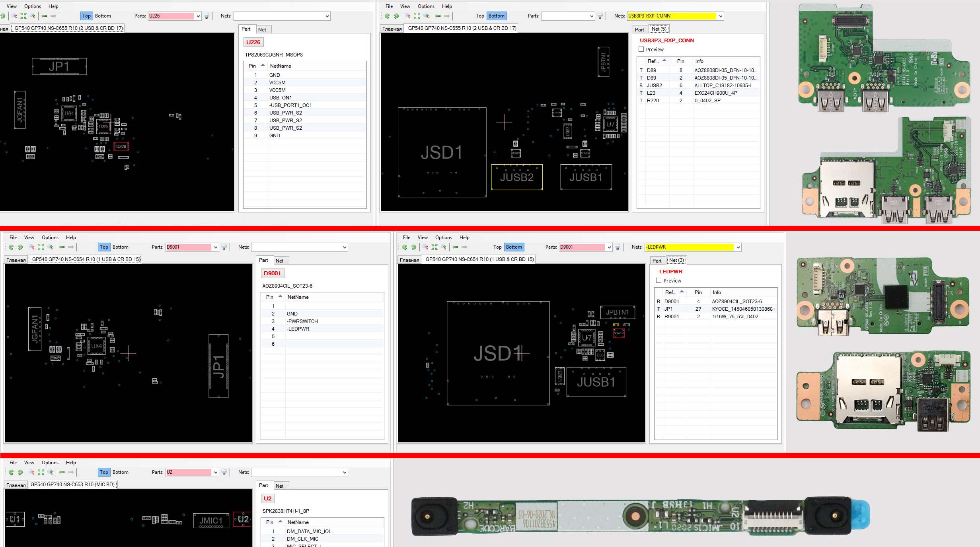Toggle Top side in -LEDPWR window
This screenshot has height=547, width=980.
497,247
